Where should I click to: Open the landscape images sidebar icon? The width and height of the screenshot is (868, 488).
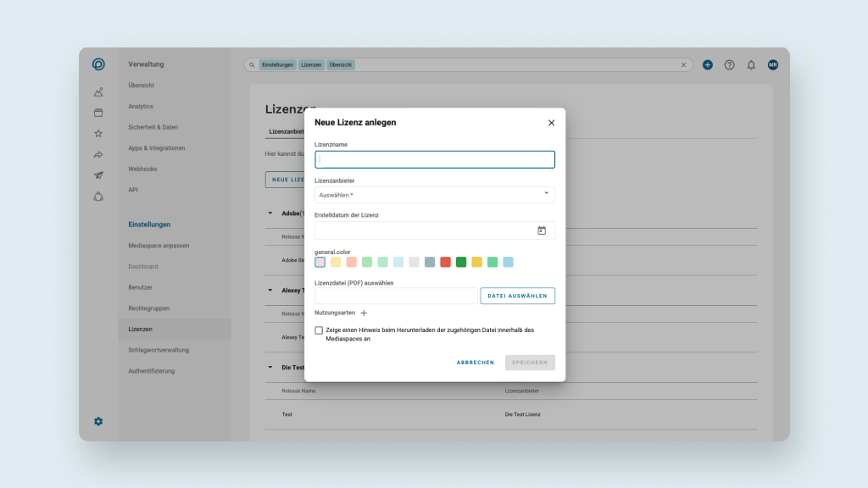[98, 91]
